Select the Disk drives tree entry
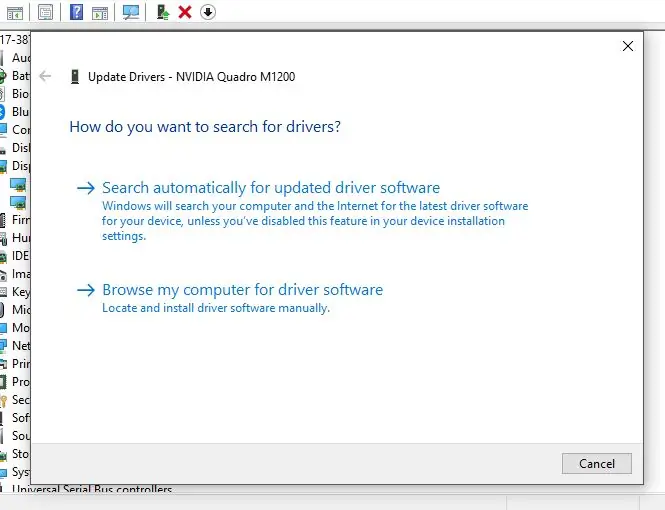Screen dimensions: 665x510 21,148
